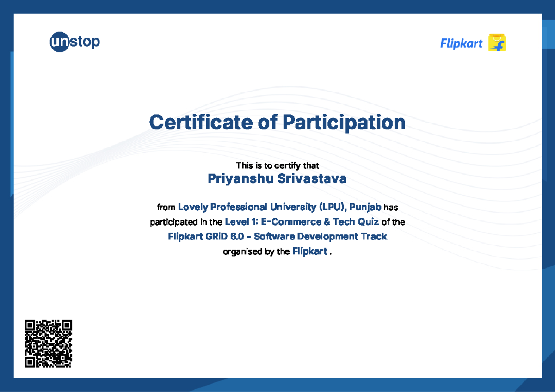
Task: Click the blue 'un' circle in the Unstop logo
Action: (59, 43)
